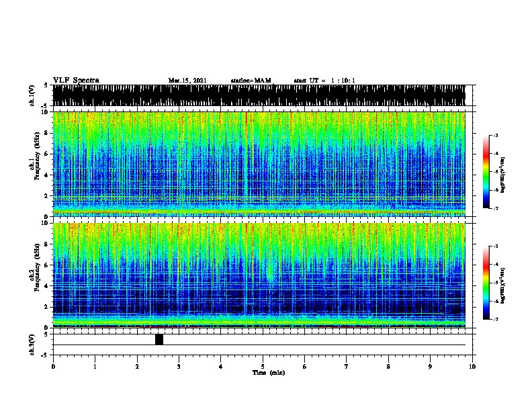This screenshot has width=532, height=411.
Task: Click the '-7' value on ch.2 colorbar
Action: 495,319
